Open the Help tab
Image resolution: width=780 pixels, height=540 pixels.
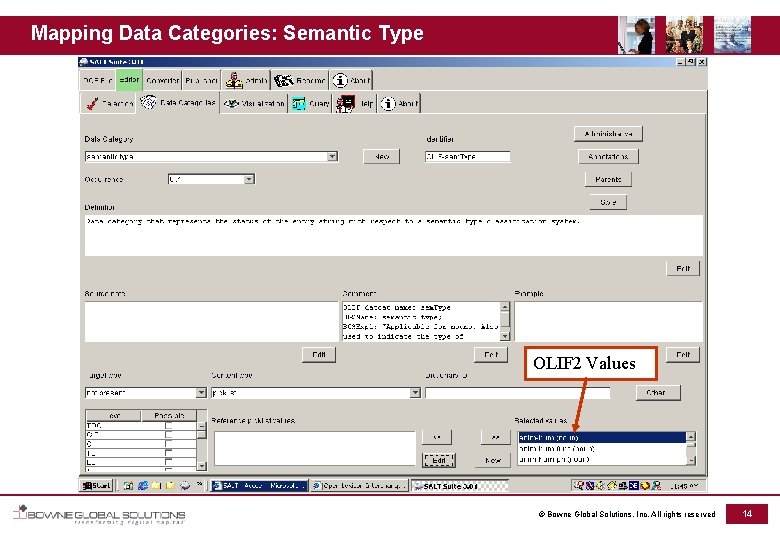coord(354,103)
